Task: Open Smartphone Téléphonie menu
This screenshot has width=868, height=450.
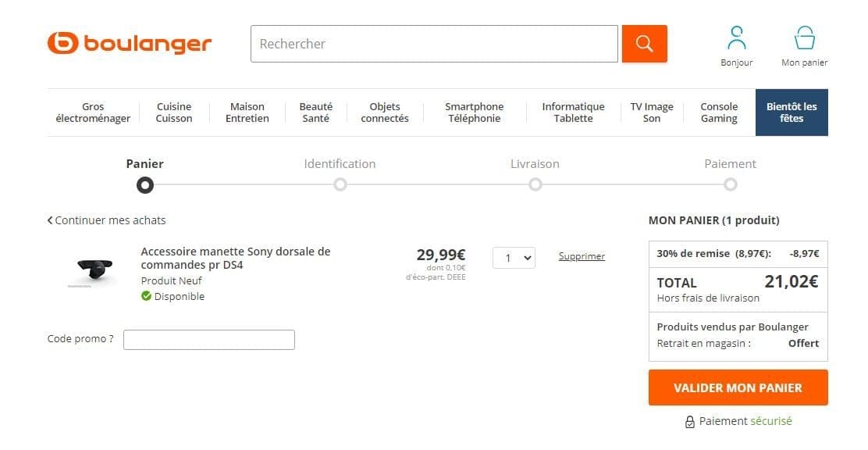Action: click(475, 112)
